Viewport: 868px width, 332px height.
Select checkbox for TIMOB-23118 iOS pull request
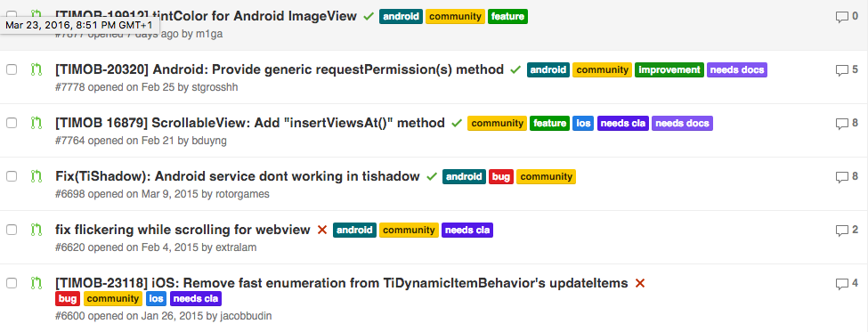coord(12,283)
